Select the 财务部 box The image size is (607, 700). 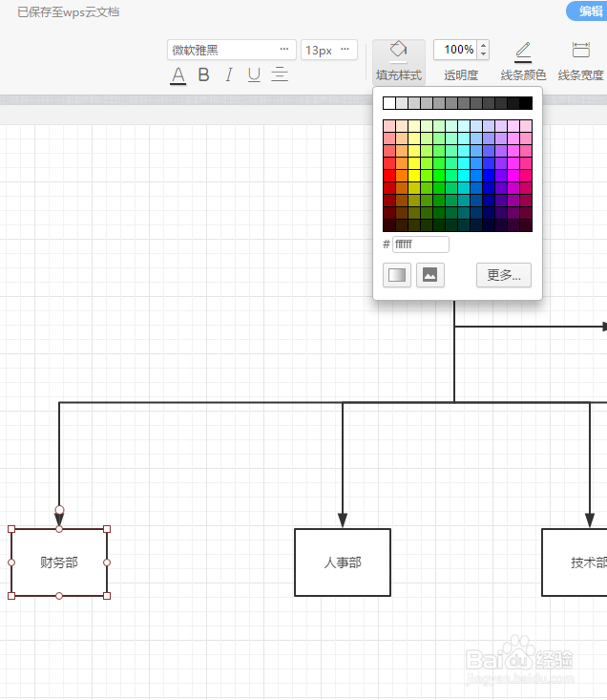(x=59, y=562)
